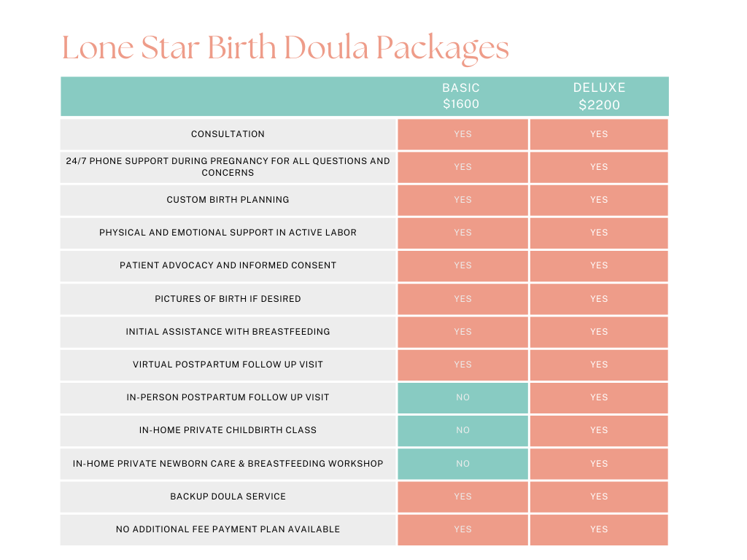Select No Additional Fee Payment Plan Available label
This screenshot has width=747, height=560.
(228, 529)
